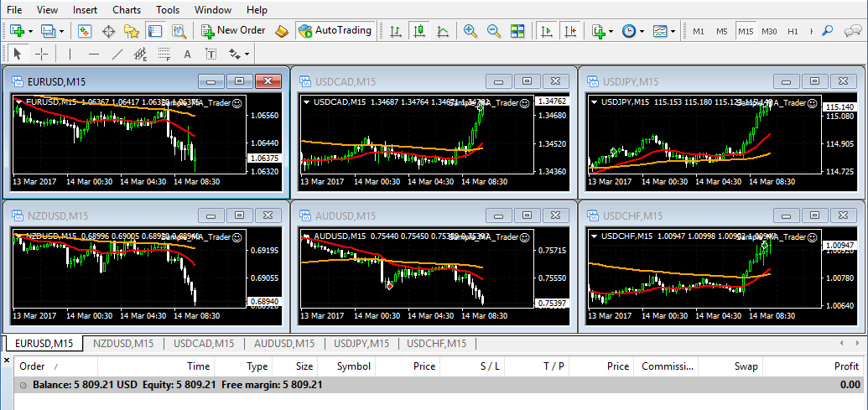Switch timeframe to M1
Image resolution: width=868 pixels, height=410 pixels.
[x=699, y=31]
